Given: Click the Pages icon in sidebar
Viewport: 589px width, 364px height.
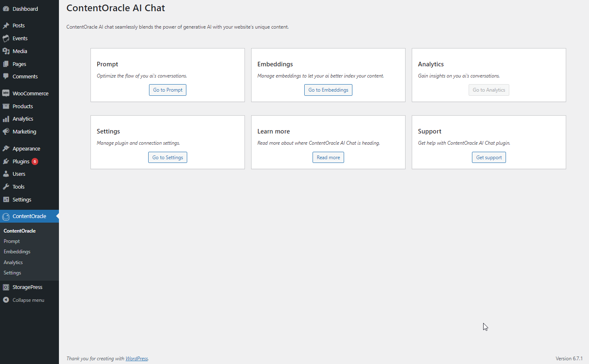Looking at the screenshot, I should (x=6, y=64).
